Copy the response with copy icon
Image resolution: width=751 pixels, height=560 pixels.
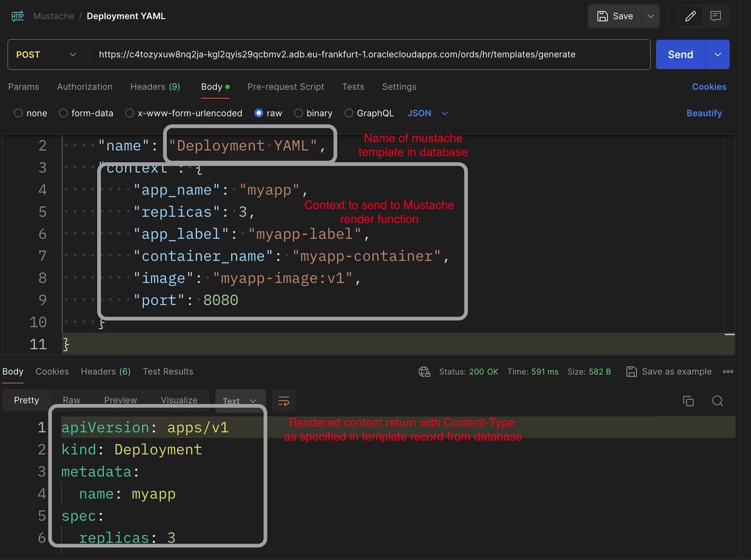pos(688,401)
